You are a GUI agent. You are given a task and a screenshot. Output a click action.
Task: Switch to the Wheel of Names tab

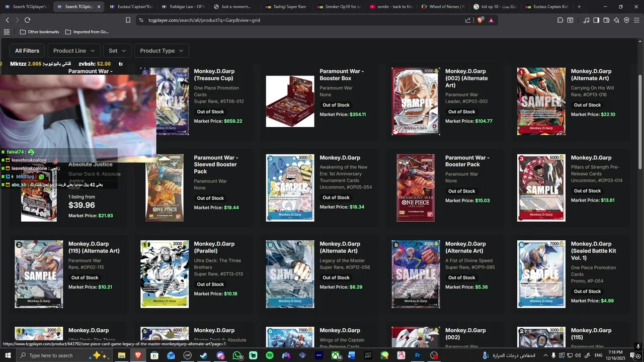pyautogui.click(x=443, y=7)
